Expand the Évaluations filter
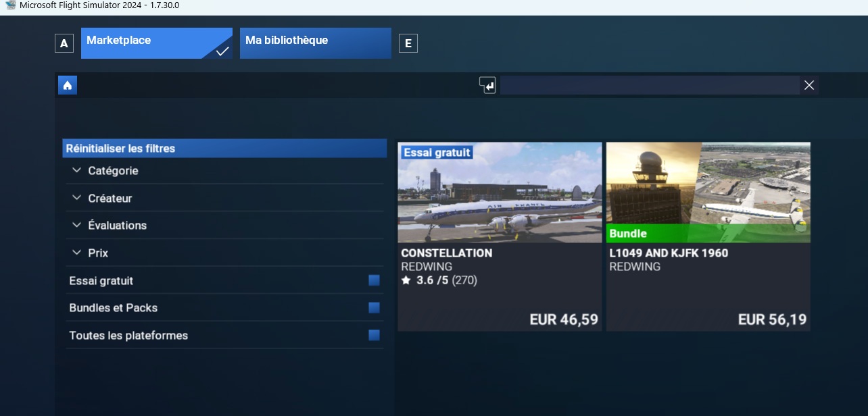Viewport: 868px width, 416px height. tap(225, 226)
